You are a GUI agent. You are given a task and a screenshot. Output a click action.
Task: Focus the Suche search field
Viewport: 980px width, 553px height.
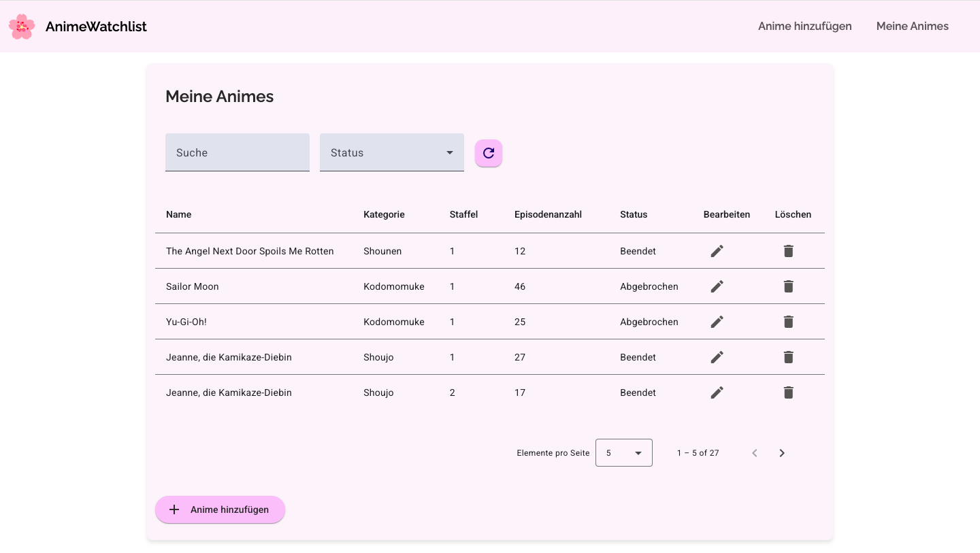pos(237,152)
